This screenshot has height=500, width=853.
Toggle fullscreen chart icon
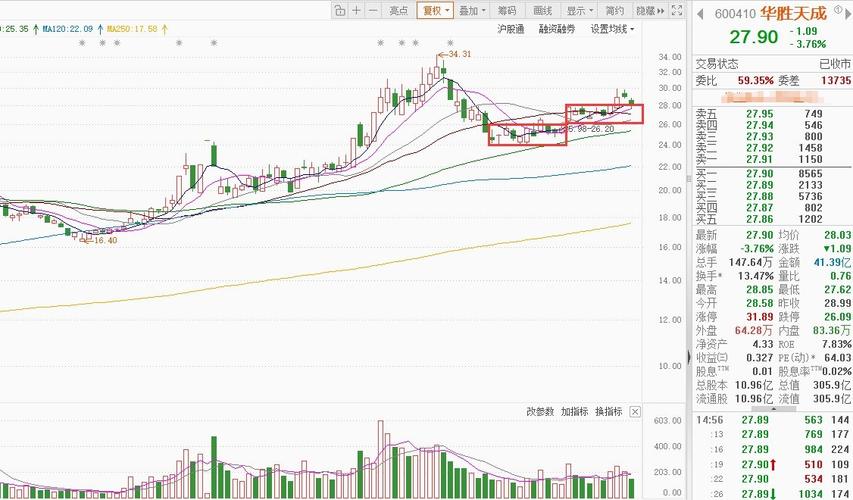coord(677,10)
